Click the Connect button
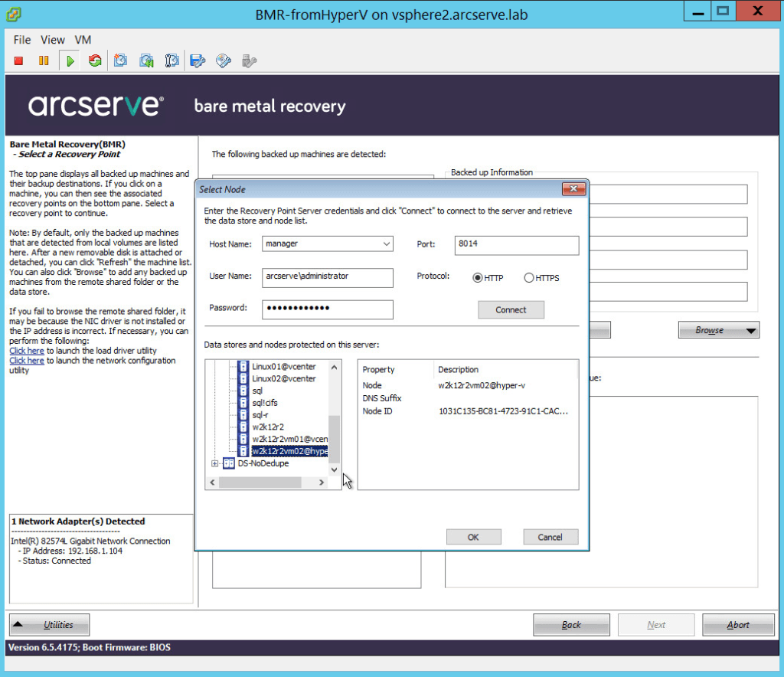This screenshot has height=677, width=784. (511, 310)
